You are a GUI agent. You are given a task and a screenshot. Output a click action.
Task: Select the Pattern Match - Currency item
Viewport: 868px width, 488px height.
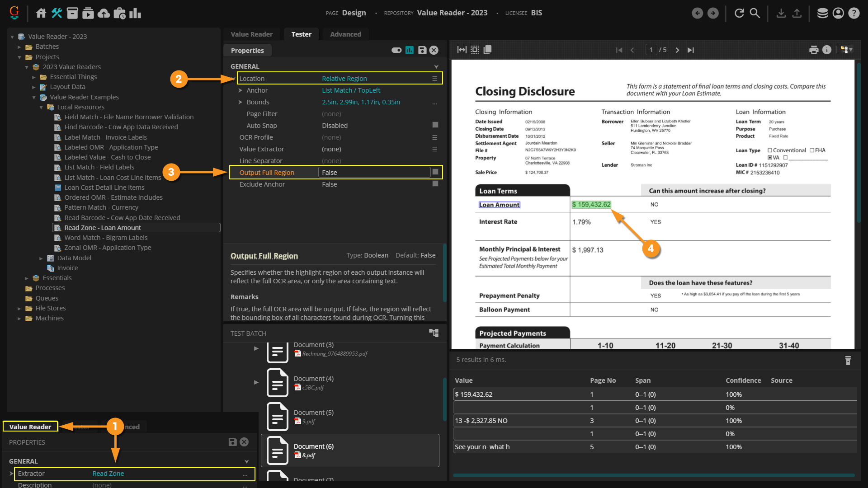(101, 207)
